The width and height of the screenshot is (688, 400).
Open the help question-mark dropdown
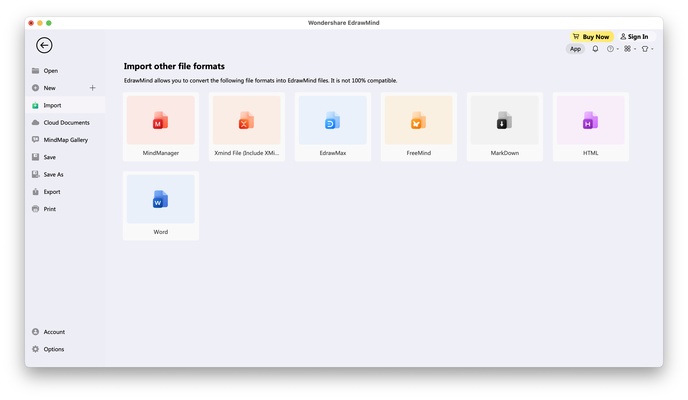(x=613, y=49)
